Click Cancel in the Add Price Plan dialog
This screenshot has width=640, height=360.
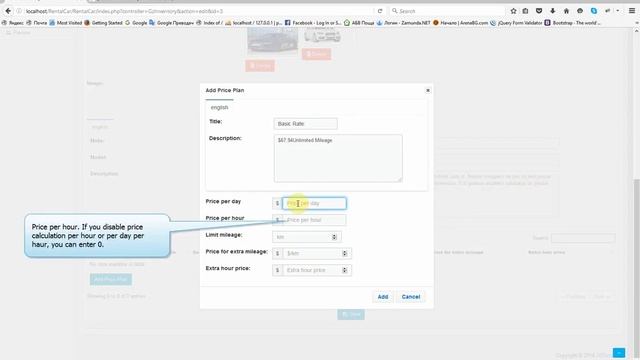coord(411,297)
